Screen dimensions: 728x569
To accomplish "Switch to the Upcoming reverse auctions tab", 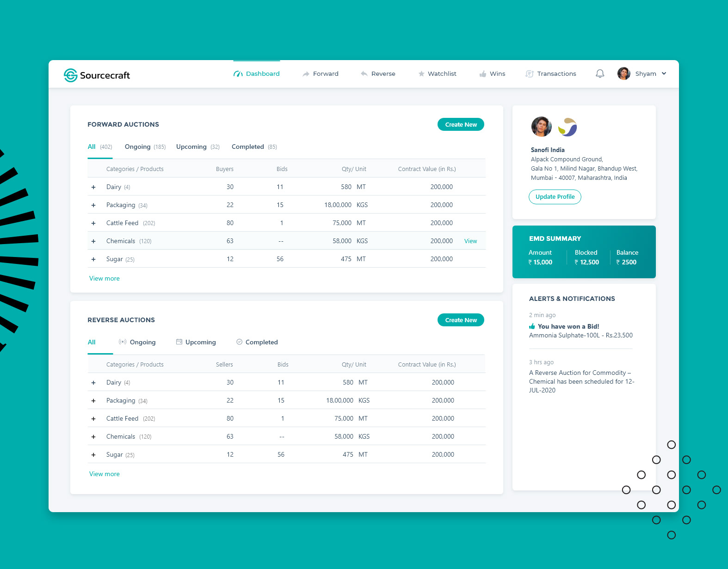I will 196,343.
